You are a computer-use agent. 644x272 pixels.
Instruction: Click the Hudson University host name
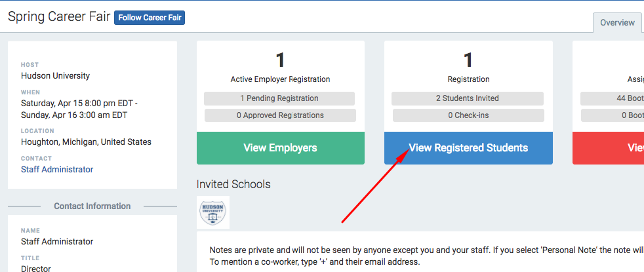point(56,75)
